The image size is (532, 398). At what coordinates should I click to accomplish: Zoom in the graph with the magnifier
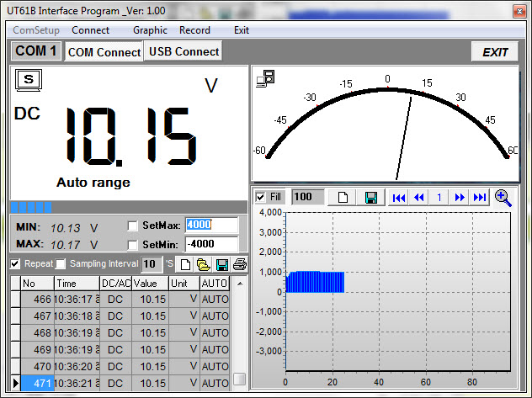(x=503, y=198)
